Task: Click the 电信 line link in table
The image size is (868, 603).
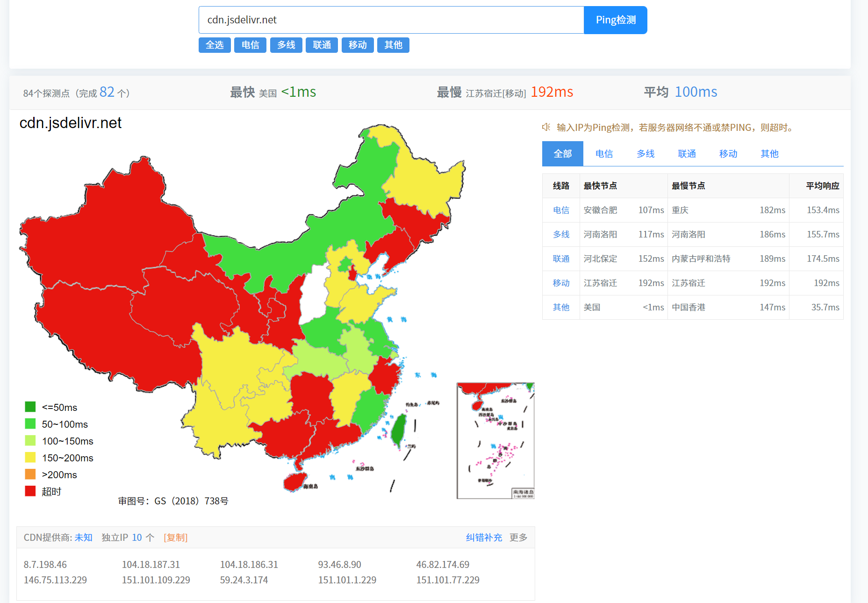Action: click(x=561, y=210)
